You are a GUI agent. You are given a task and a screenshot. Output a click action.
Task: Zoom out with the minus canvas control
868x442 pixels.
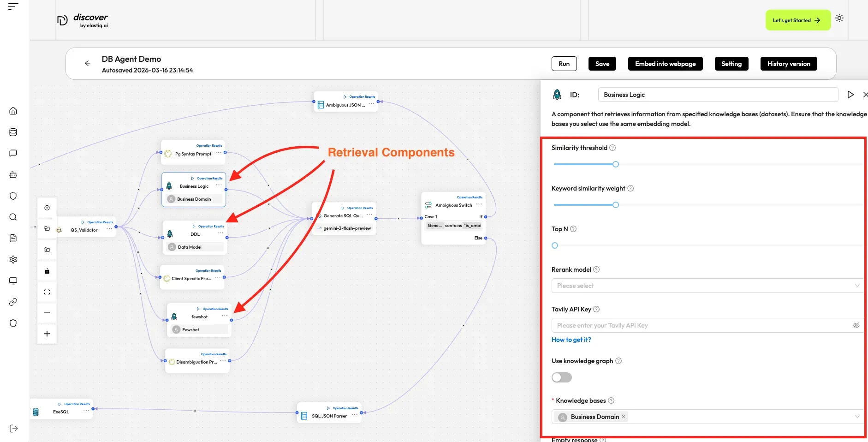(x=47, y=313)
